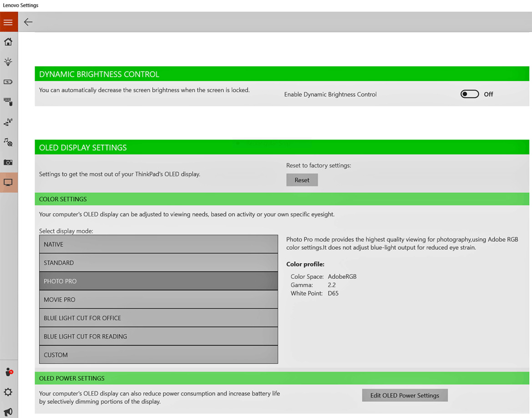Open the lightbulb icon in the sidebar
This screenshot has width=532, height=418.
pyautogui.click(x=8, y=62)
